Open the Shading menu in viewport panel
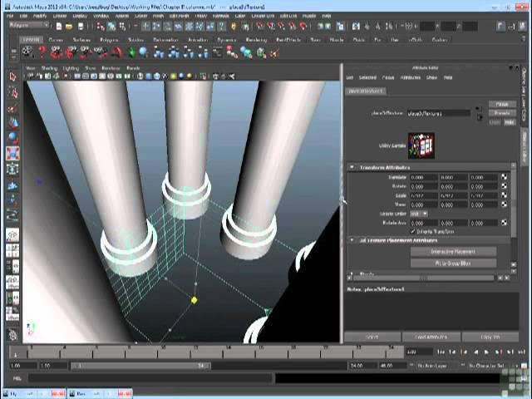This screenshot has width=532, height=399. [51, 68]
